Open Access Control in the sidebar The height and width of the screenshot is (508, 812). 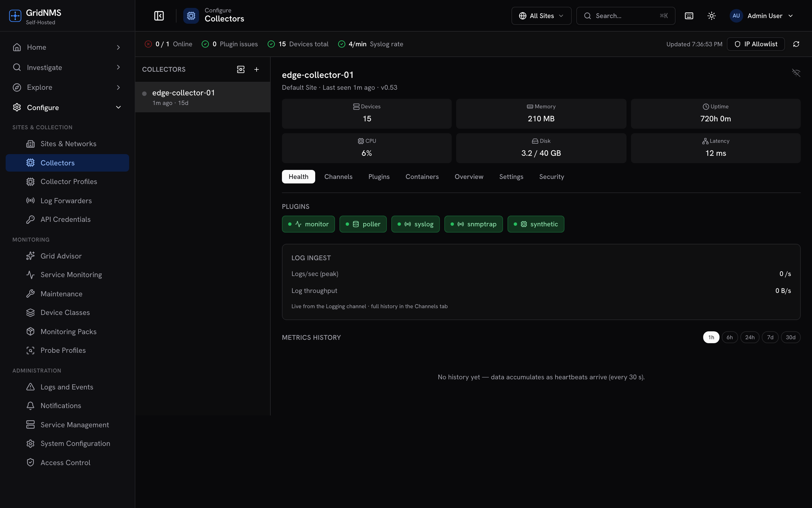(67, 463)
